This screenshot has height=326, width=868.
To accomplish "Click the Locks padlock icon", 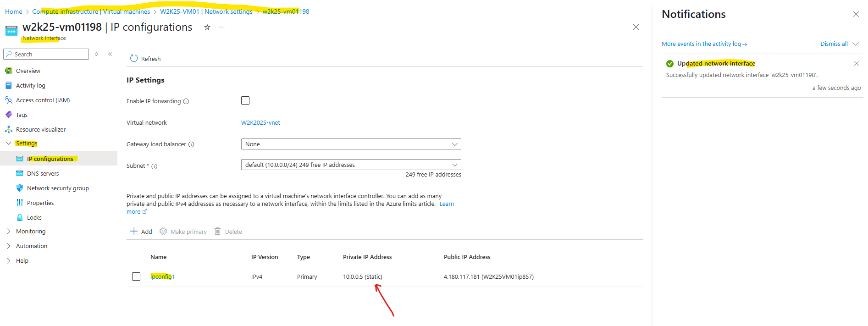I will [x=20, y=217].
